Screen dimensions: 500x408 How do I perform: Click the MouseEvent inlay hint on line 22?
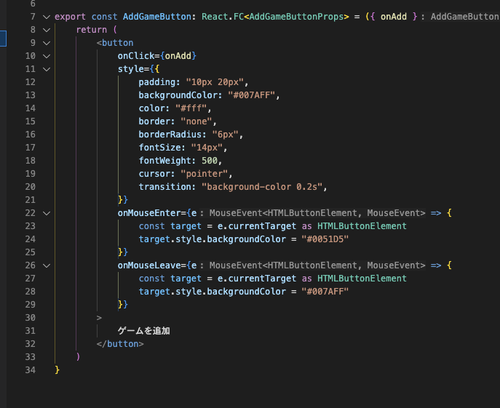pyautogui.click(x=317, y=213)
